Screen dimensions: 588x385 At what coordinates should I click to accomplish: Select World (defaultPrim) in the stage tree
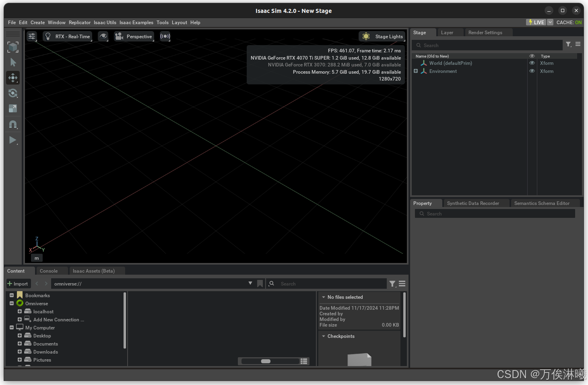point(450,63)
